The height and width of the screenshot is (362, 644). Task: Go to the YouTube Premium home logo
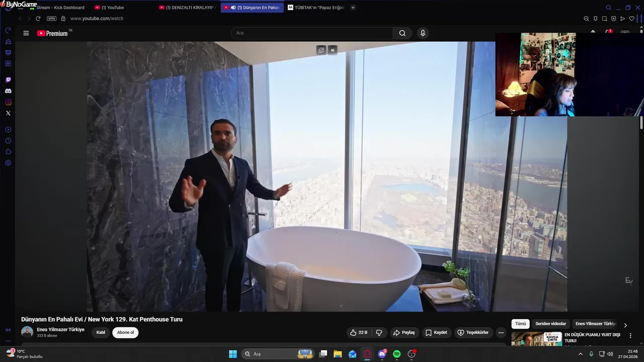point(52,33)
